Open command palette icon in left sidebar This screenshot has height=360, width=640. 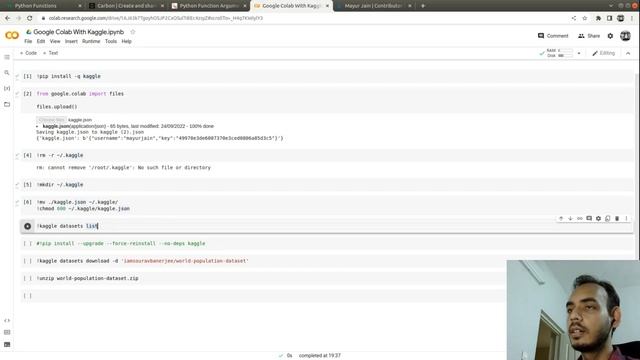coord(7,332)
